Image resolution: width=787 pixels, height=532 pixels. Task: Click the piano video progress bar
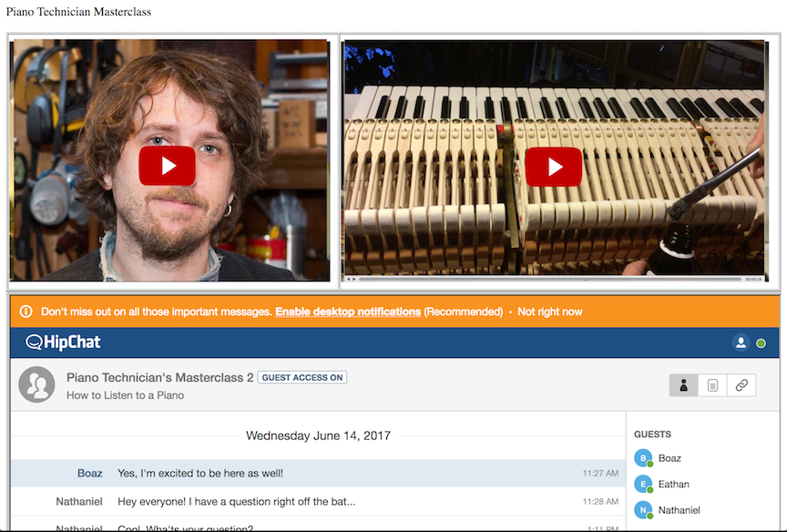pyautogui.click(x=550, y=279)
